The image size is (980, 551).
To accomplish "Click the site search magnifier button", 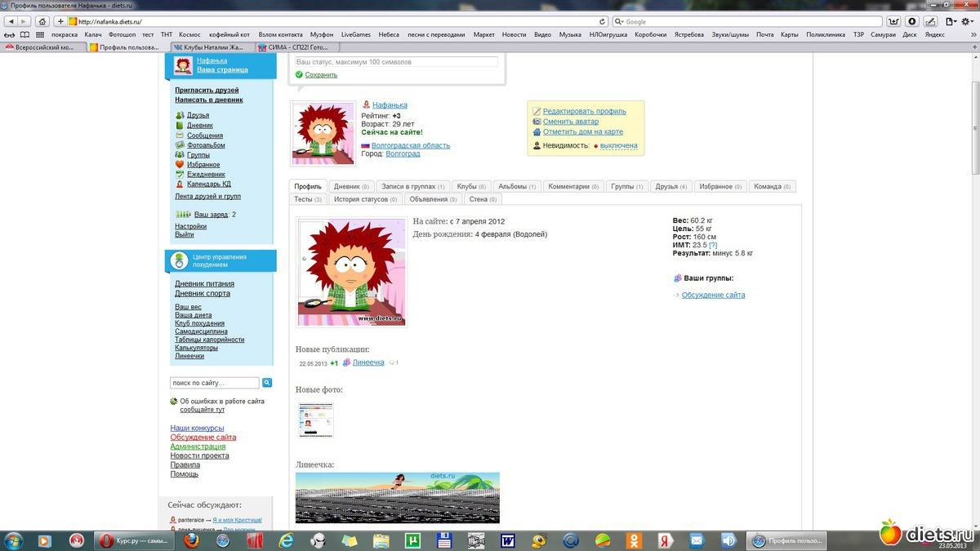I will click(x=267, y=383).
